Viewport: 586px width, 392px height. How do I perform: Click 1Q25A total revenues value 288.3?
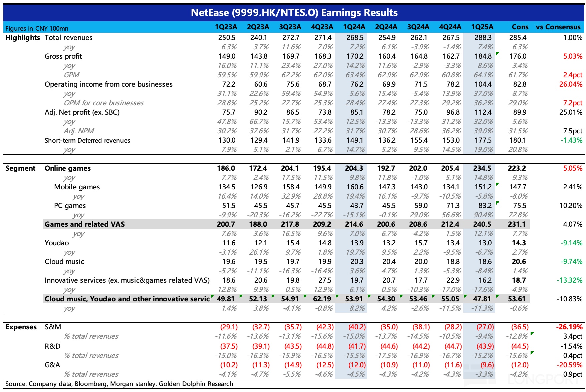coord(483,38)
